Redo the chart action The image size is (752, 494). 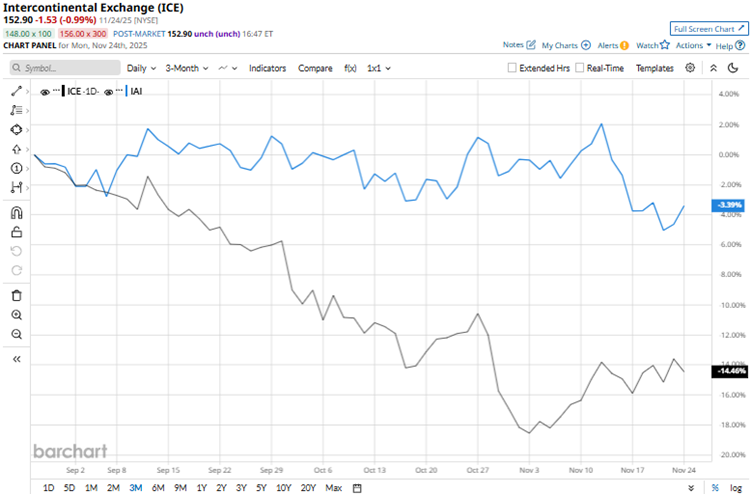click(x=16, y=271)
